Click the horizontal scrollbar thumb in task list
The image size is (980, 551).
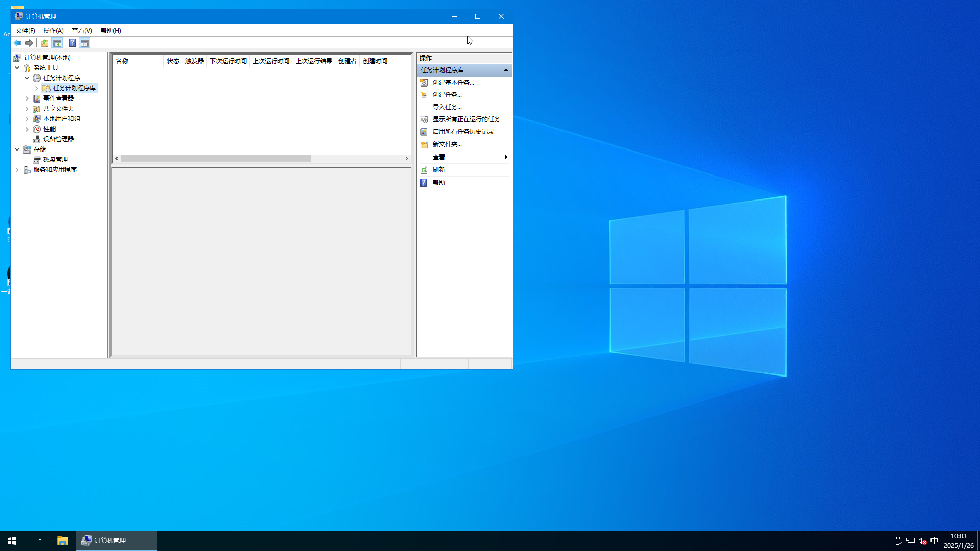(216, 159)
